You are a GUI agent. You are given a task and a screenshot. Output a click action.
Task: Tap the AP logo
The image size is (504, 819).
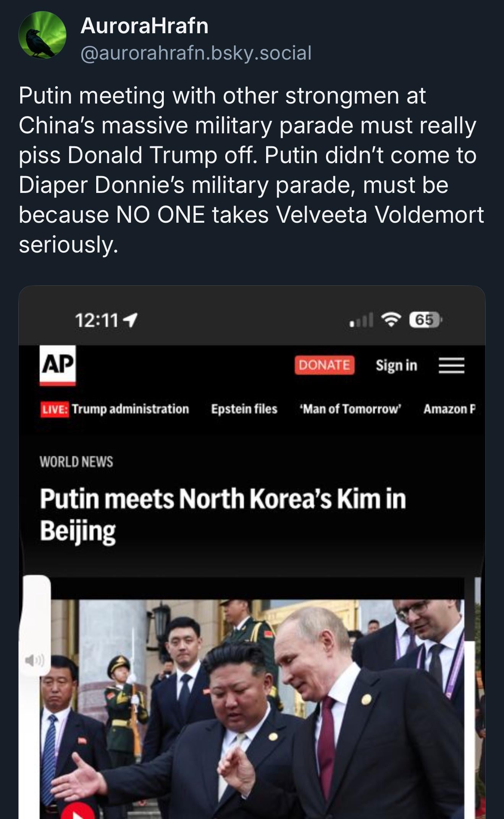(x=58, y=365)
